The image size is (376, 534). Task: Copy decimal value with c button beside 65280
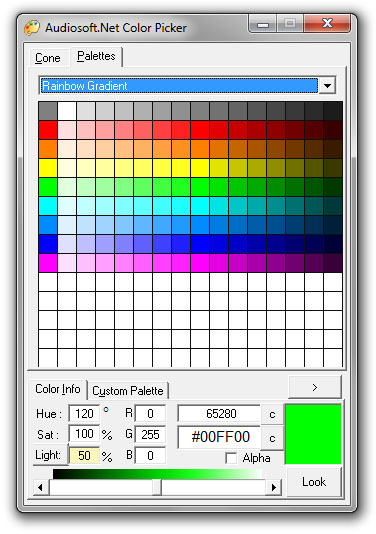[x=272, y=414]
